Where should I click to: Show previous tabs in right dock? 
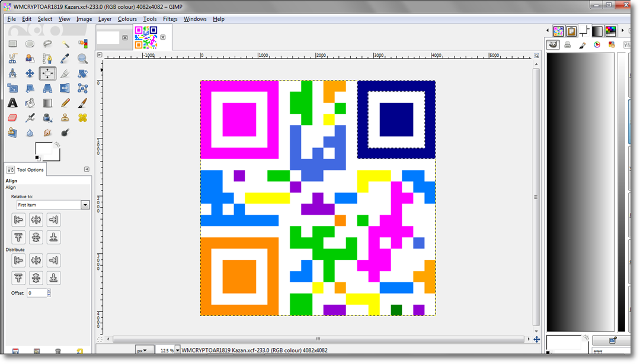548,31
